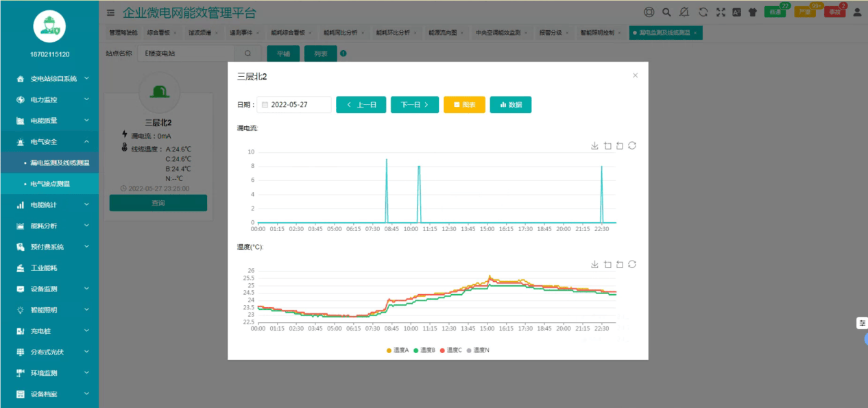Viewport: 868px width, 408px height.
Task: Switch to 数据 table view
Action: 511,105
